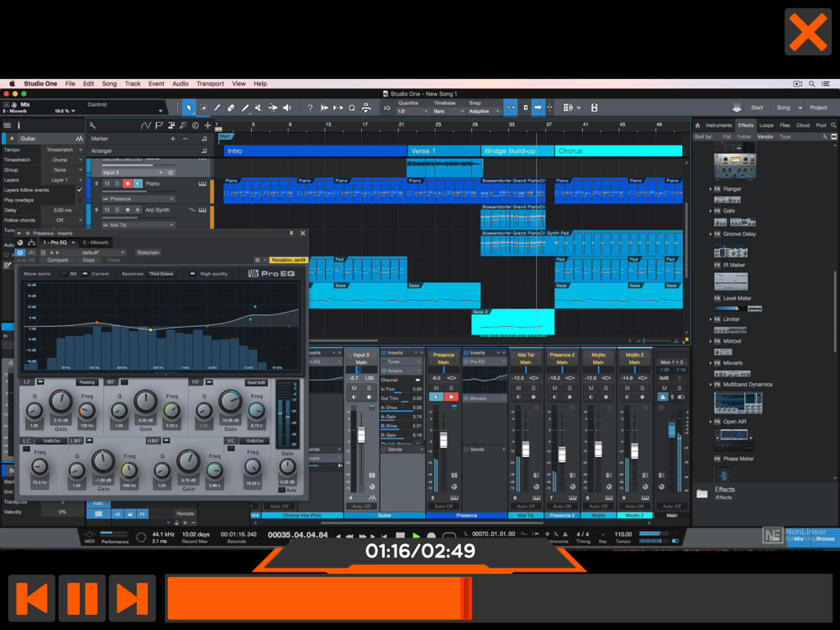840x630 pixels.
Task: Open the Start page button
Action: pos(757,108)
